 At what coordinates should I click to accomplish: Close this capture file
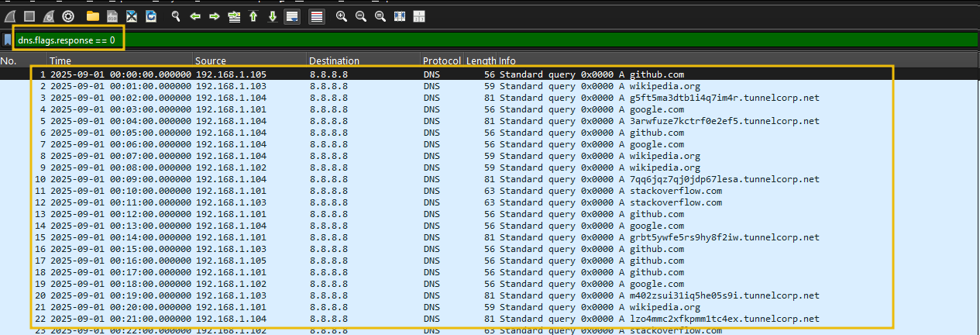[x=132, y=16]
